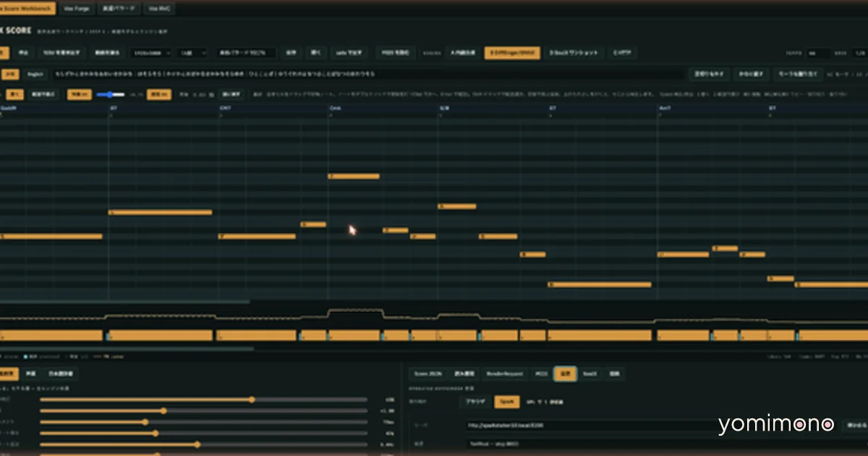This screenshot has width=868, height=456.
Task: Select engine B DiffSinger/ONNX
Action: point(512,53)
